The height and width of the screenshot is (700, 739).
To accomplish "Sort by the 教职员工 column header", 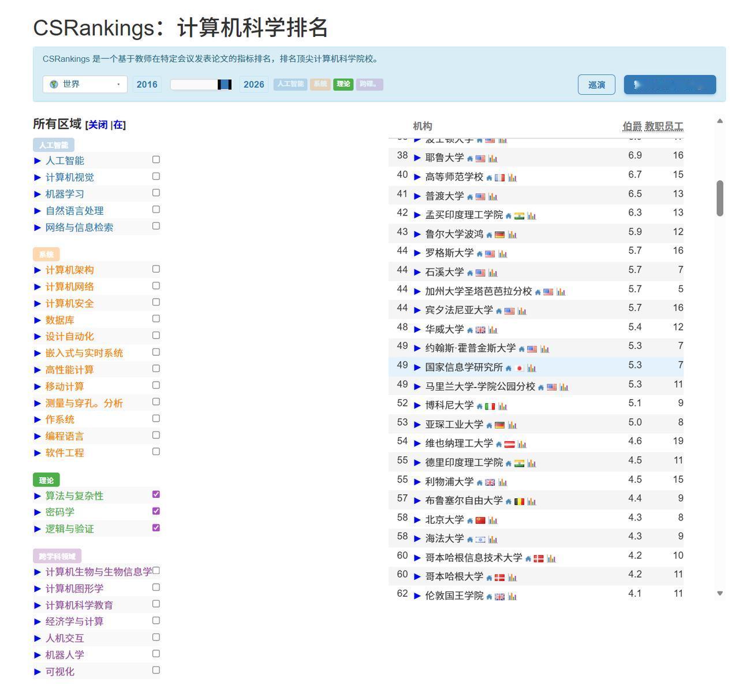I will pyautogui.click(x=664, y=126).
